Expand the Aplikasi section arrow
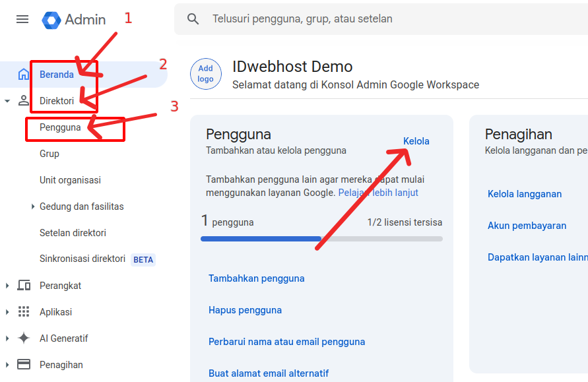The height and width of the screenshot is (382, 588). (x=7, y=312)
